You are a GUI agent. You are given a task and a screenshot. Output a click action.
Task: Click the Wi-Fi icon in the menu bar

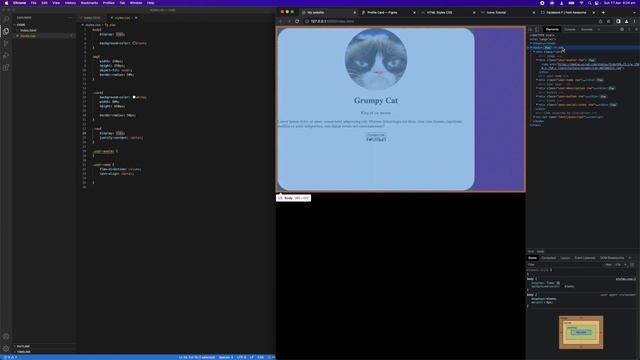582,3
